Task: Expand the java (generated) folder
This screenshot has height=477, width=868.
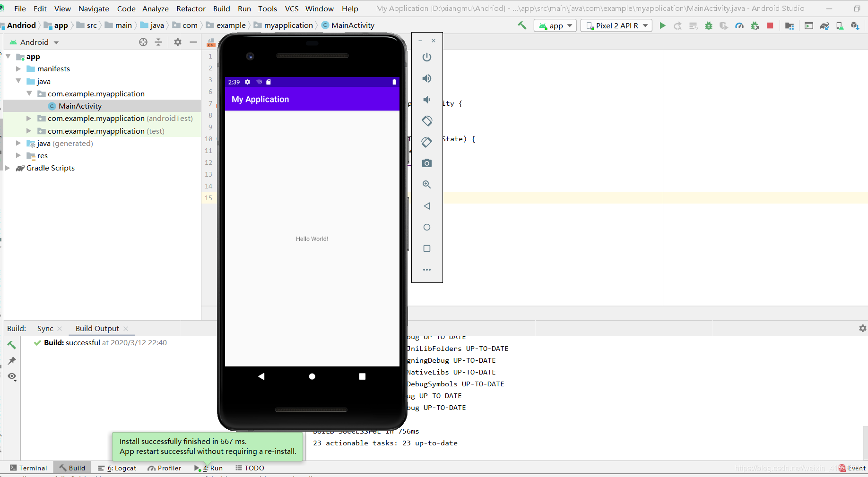Action: tap(18, 143)
